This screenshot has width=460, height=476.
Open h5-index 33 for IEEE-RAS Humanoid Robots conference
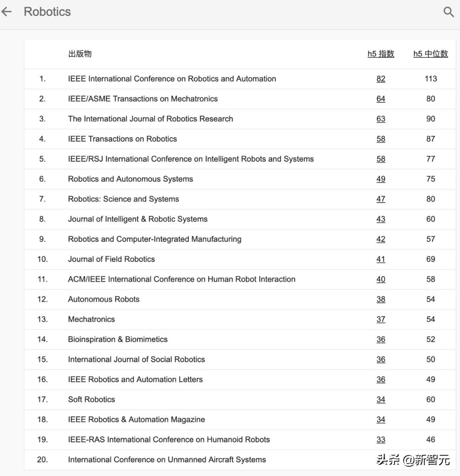[x=381, y=439]
